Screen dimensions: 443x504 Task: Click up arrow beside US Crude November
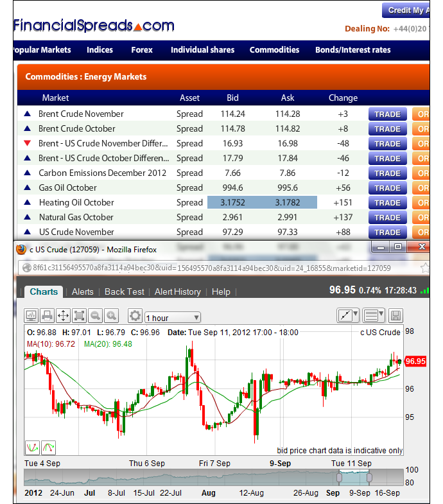pos(28,232)
